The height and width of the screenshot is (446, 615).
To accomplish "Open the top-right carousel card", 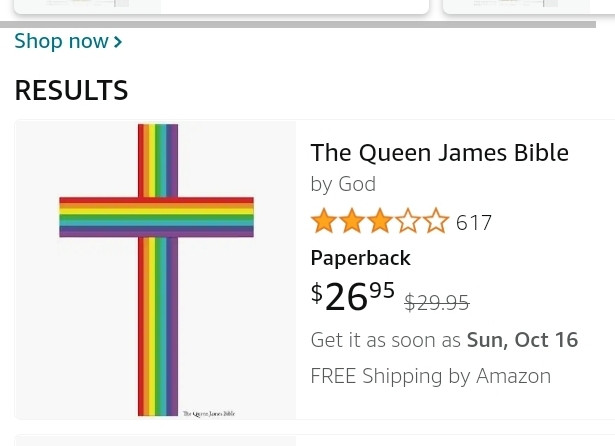I will tap(528, 6).
